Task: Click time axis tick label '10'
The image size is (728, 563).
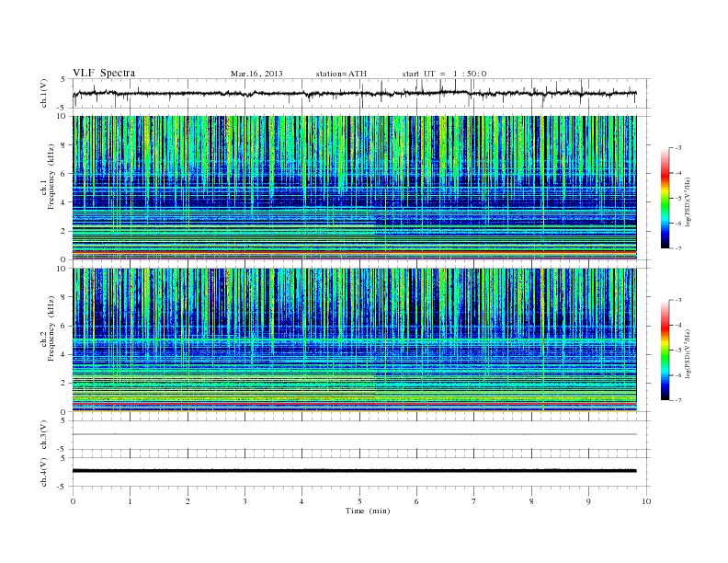Action: point(646,501)
